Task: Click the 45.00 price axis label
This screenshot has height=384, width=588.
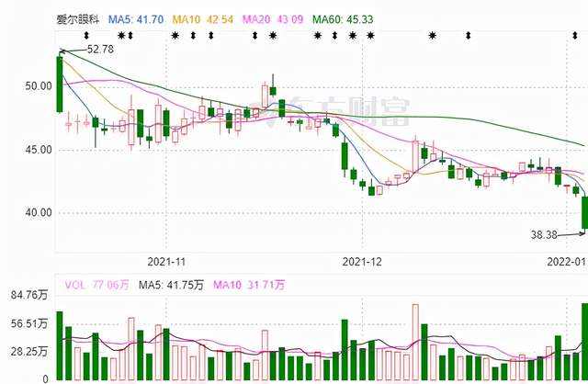Action: pyautogui.click(x=39, y=150)
